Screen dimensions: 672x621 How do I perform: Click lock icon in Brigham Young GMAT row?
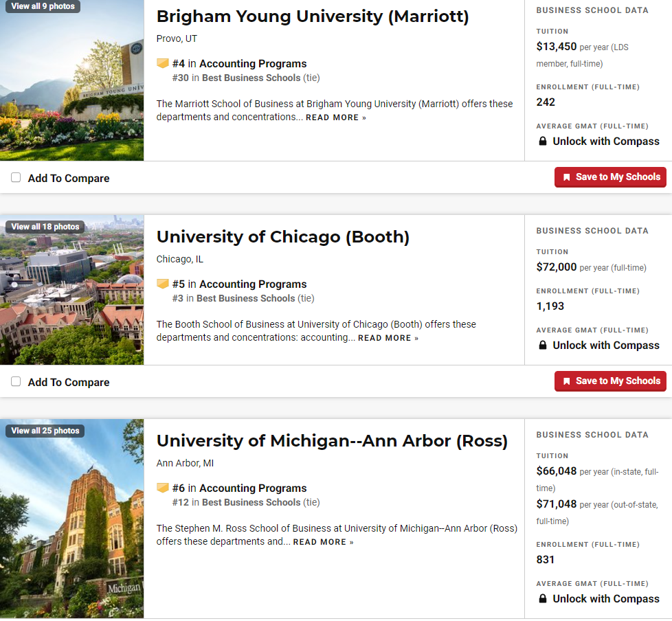point(543,141)
